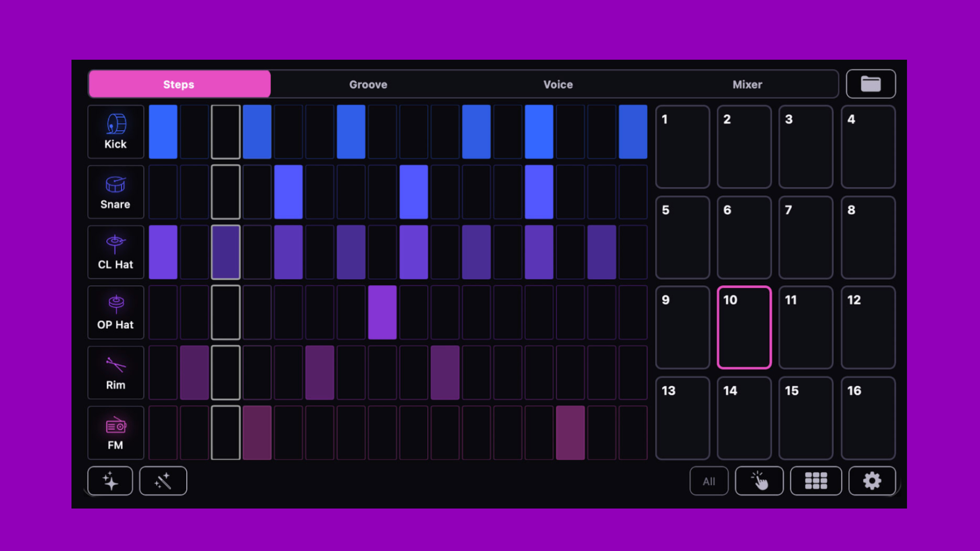The height and width of the screenshot is (551, 980).
Task: Select the Snare track icon
Action: point(116,192)
